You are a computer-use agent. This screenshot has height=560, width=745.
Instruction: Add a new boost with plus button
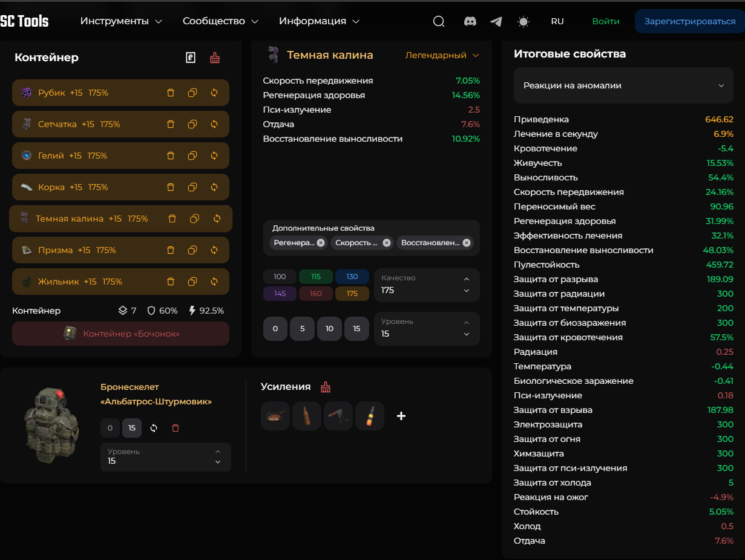pyautogui.click(x=401, y=416)
